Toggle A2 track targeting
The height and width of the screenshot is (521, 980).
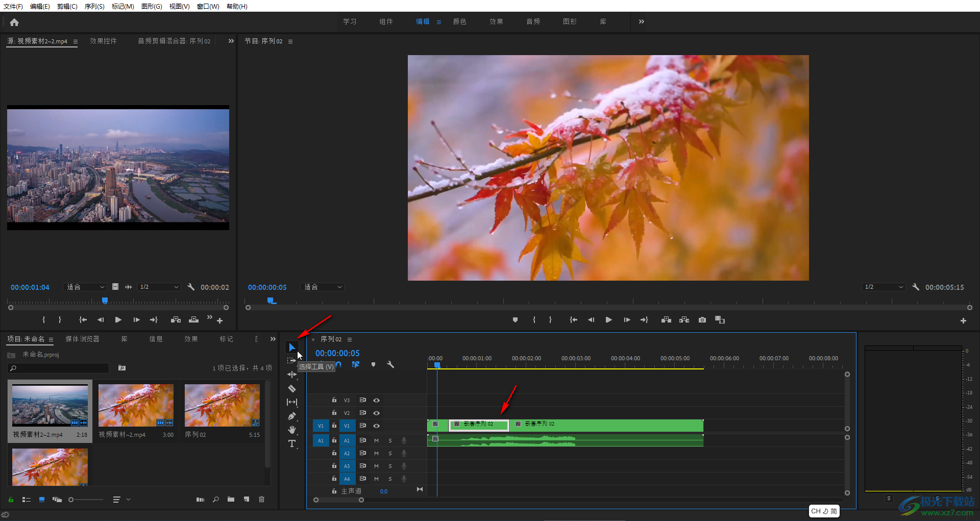pos(347,453)
